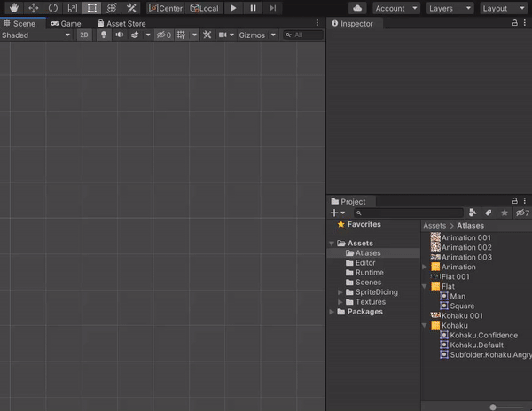The height and width of the screenshot is (411, 532).
Task: Switch to the Game tab
Action: point(66,24)
